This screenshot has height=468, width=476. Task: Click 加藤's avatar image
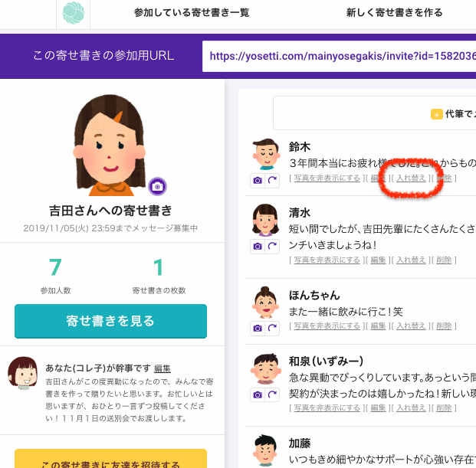click(265, 450)
